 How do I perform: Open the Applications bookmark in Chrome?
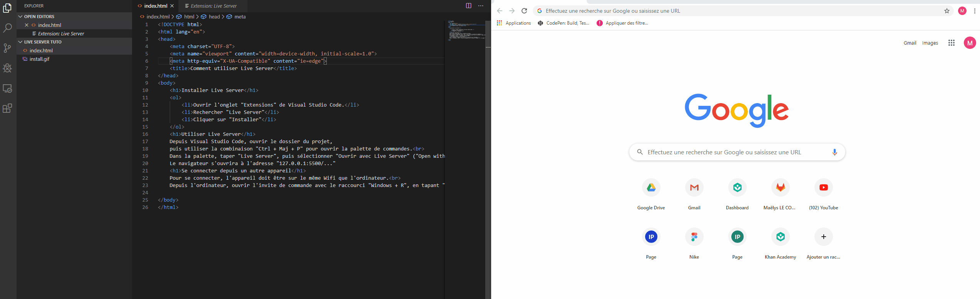[514, 23]
